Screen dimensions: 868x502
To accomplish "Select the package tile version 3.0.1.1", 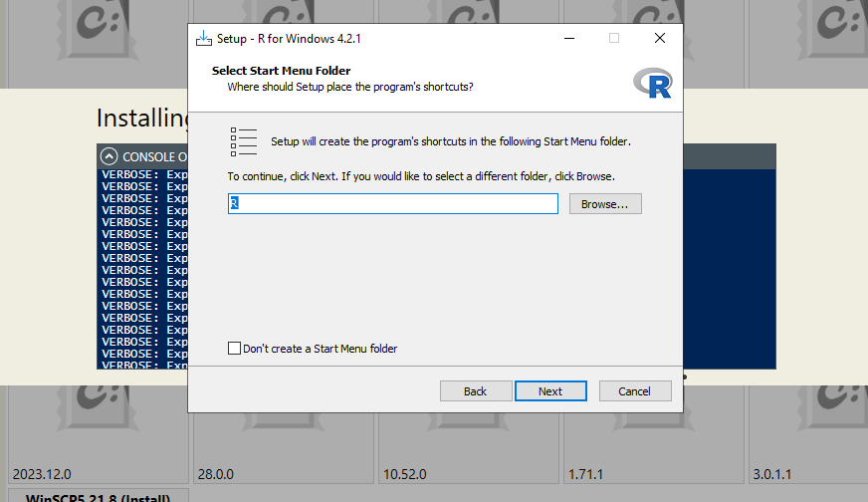I will coord(808,435).
